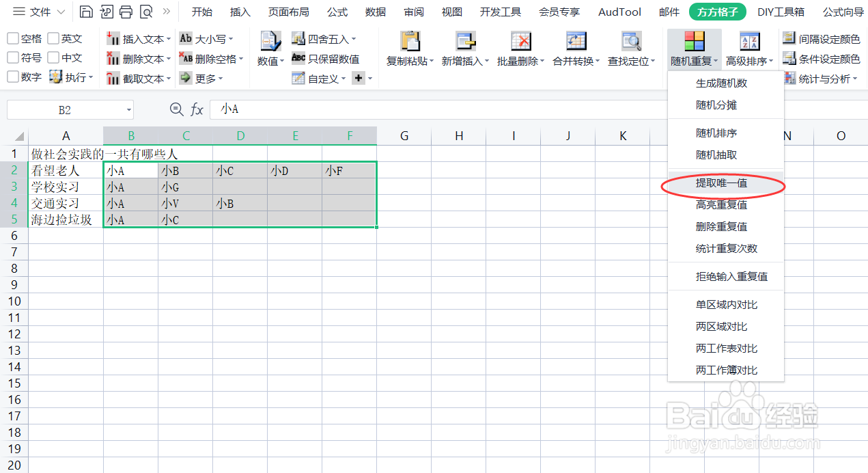Check the 中文 checkbox
Image resolution: width=868 pixels, height=473 pixels.
(53, 58)
